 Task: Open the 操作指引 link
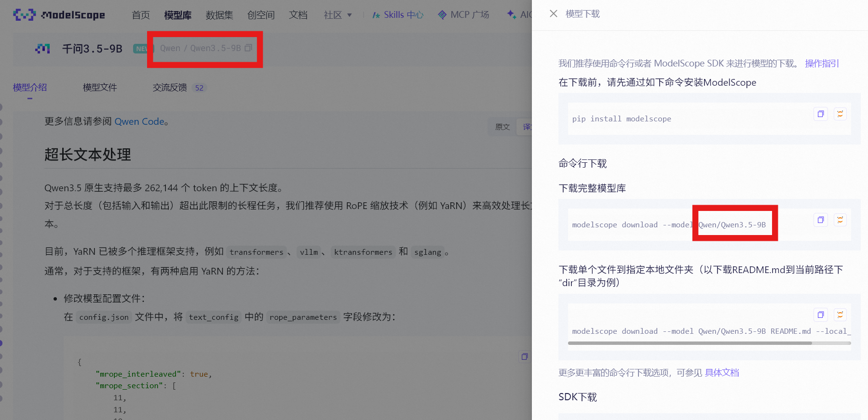click(822, 63)
